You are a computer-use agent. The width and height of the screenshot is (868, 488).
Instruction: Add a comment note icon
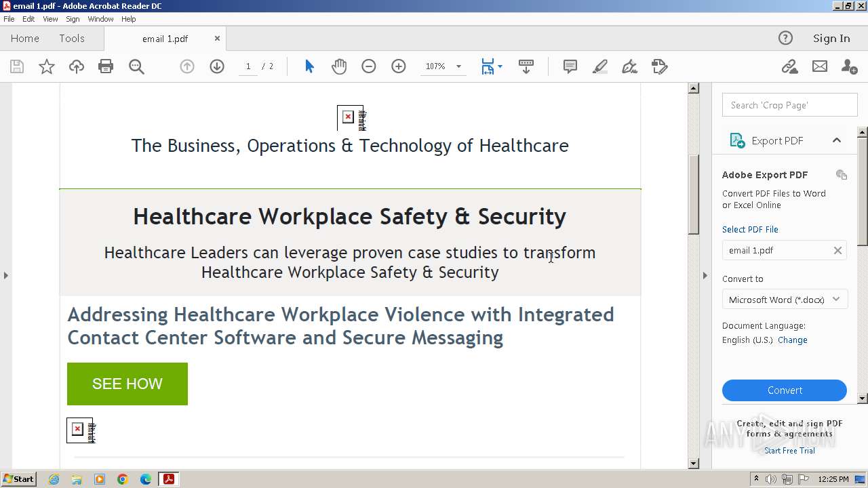click(x=570, y=66)
